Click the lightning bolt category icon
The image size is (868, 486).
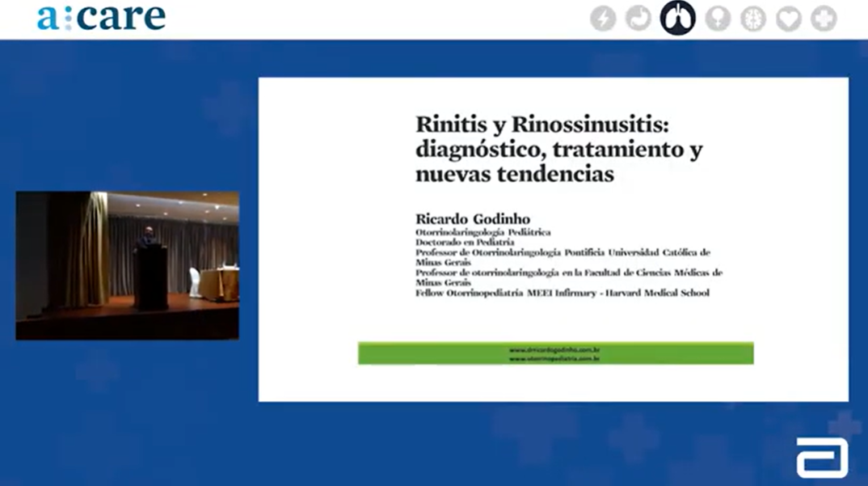coord(603,19)
